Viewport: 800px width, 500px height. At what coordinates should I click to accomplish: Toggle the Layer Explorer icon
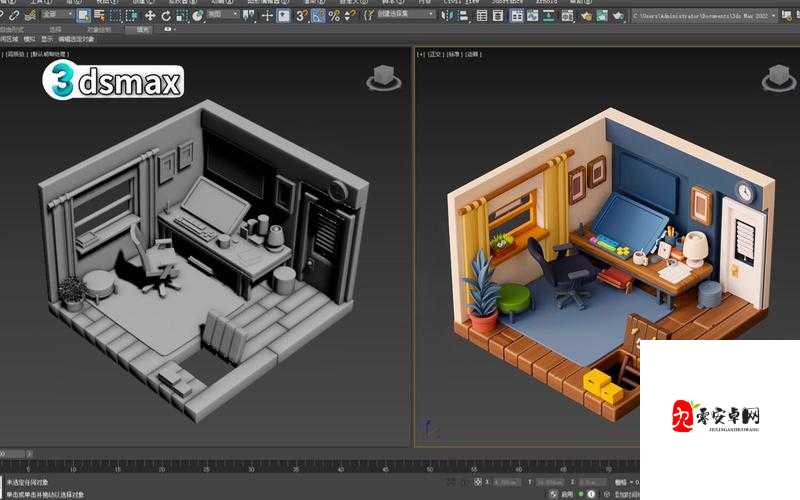click(498, 16)
